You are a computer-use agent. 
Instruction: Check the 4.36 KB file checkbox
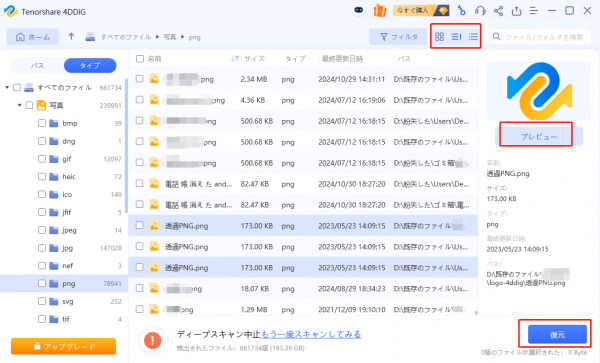[140, 99]
